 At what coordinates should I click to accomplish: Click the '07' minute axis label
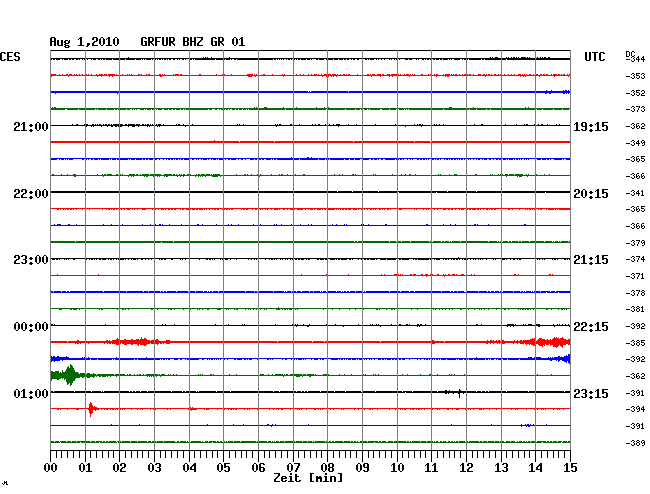[293, 468]
